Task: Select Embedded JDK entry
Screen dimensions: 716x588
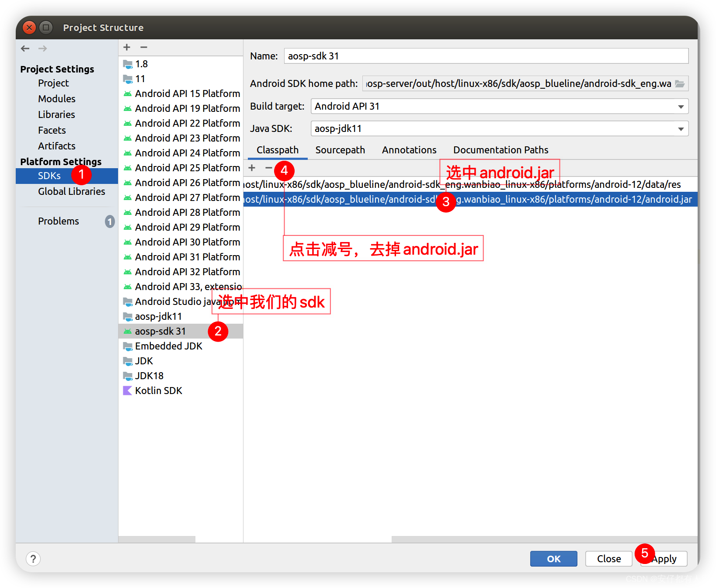Action: pyautogui.click(x=181, y=346)
